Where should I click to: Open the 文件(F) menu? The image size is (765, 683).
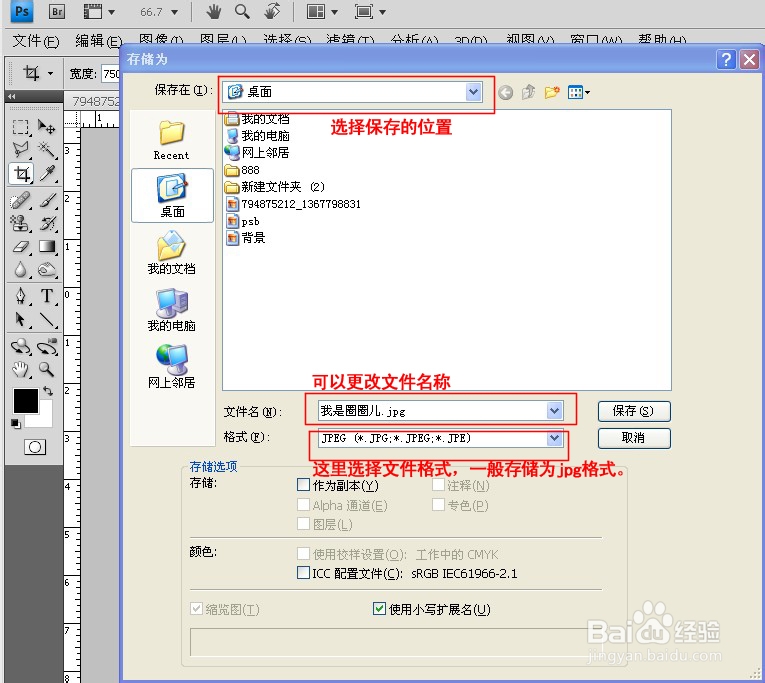36,41
